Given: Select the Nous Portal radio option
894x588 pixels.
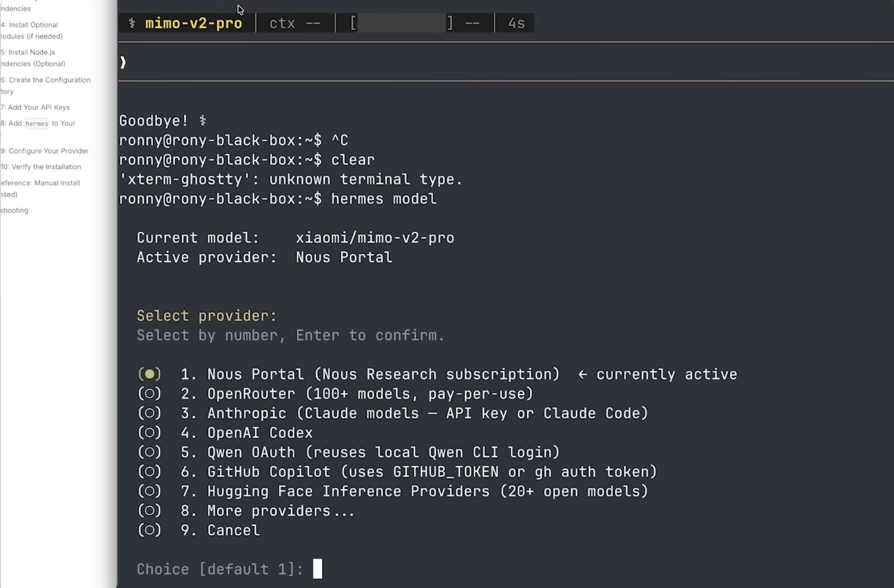Looking at the screenshot, I should tap(149, 374).
